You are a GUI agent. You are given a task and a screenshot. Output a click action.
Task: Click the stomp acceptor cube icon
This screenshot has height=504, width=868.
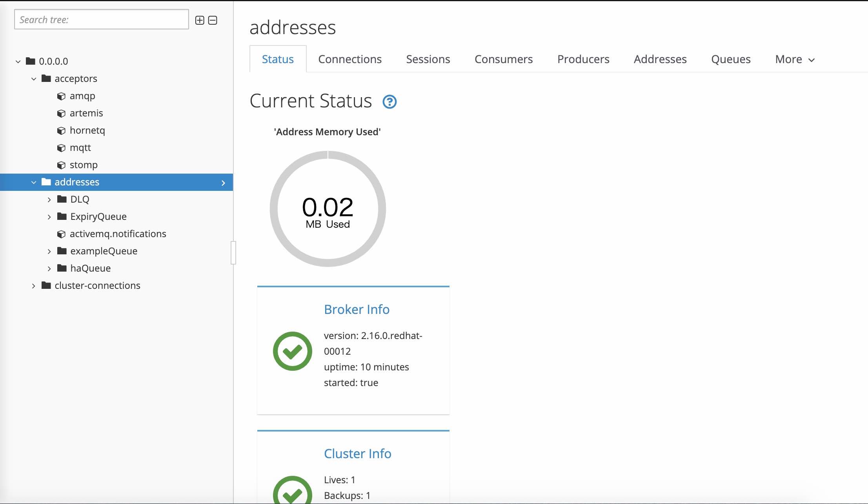pyautogui.click(x=61, y=165)
